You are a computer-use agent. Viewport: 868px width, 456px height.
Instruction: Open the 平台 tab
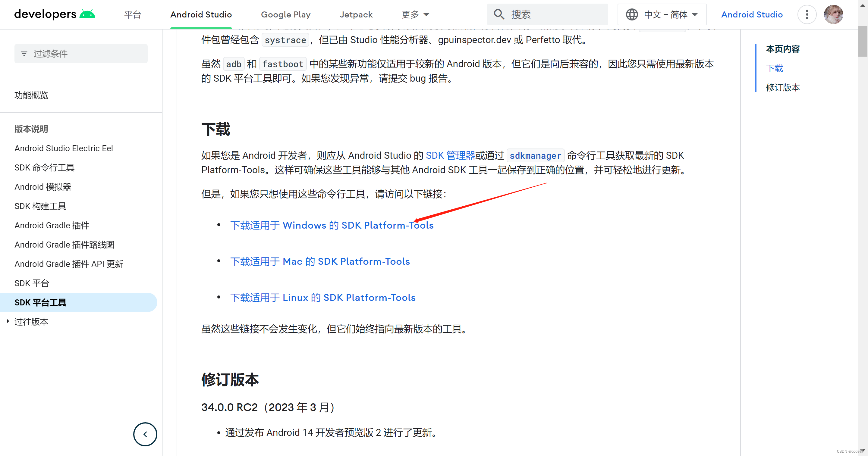[x=132, y=14]
